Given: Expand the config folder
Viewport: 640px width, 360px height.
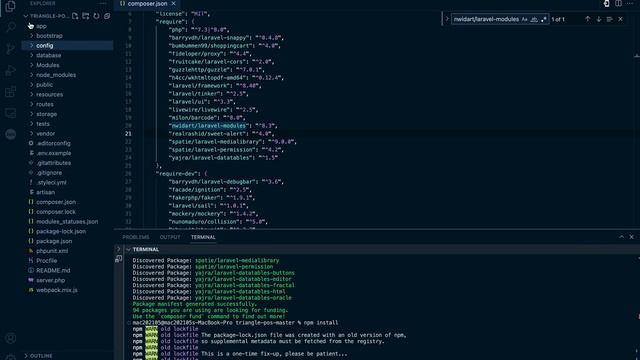Looking at the screenshot, I should tap(44, 46).
